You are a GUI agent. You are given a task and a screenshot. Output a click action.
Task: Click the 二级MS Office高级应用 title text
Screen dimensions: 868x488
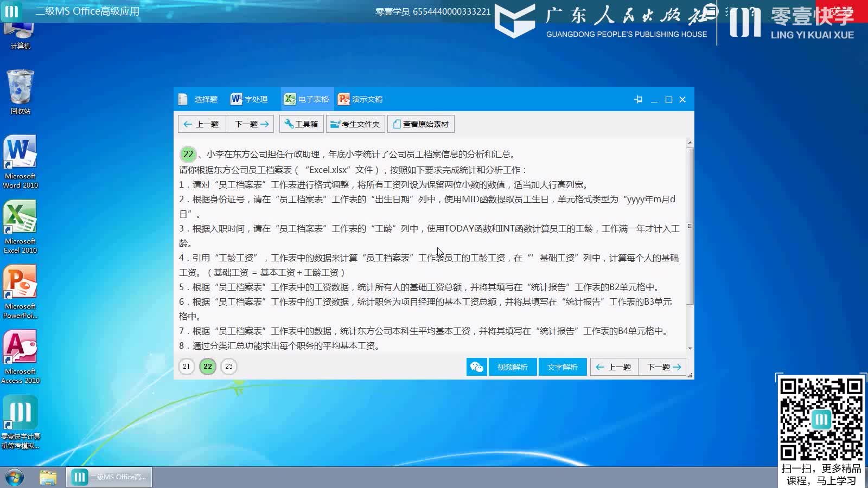87,11
